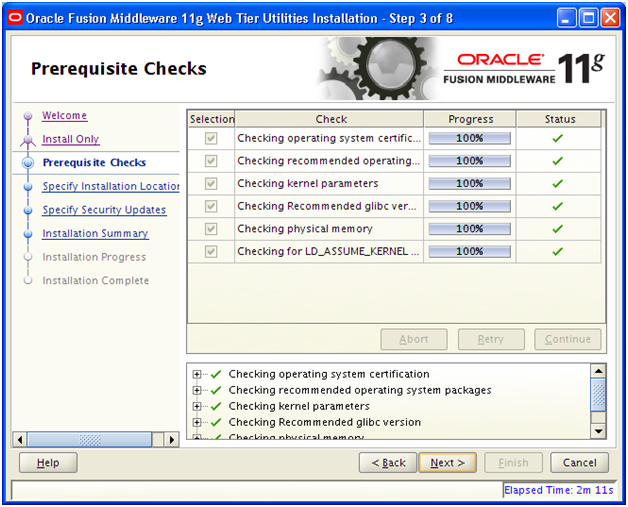Click the results pane scroll up arrow
This screenshot has width=628, height=507.
pyautogui.click(x=598, y=371)
